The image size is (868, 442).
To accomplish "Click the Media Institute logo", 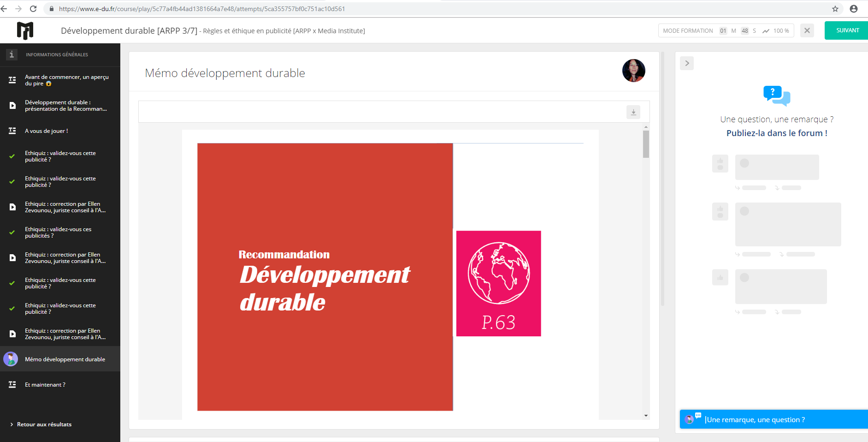I will (x=25, y=30).
